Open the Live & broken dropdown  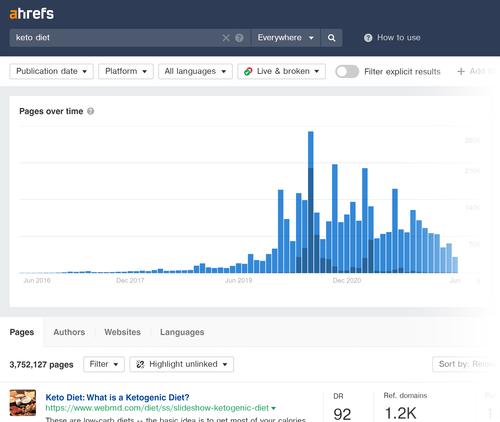click(x=281, y=71)
